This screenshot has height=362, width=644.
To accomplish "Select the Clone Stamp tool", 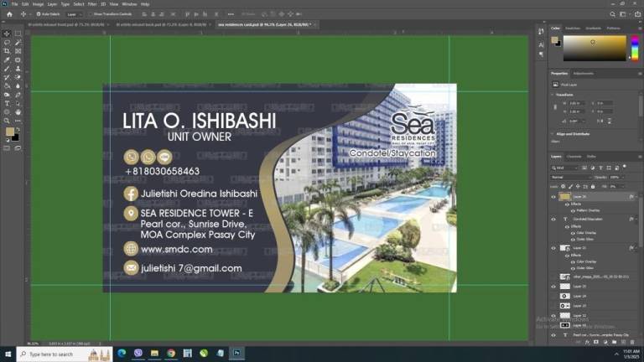I will pos(18,69).
